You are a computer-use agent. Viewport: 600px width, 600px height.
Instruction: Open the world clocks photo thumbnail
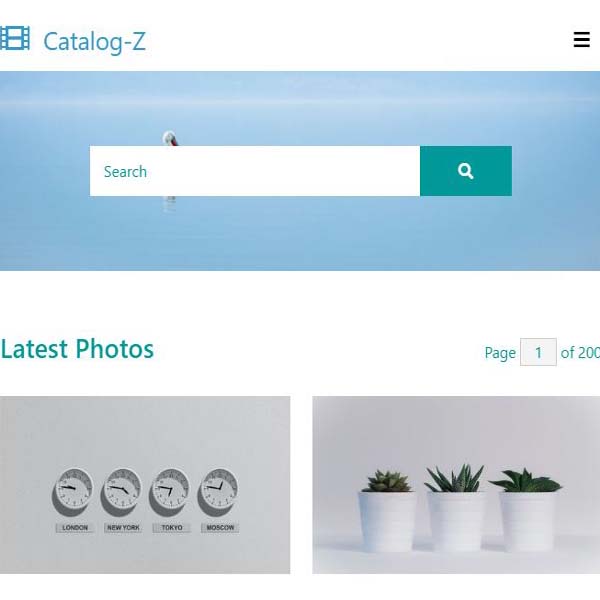[145, 485]
